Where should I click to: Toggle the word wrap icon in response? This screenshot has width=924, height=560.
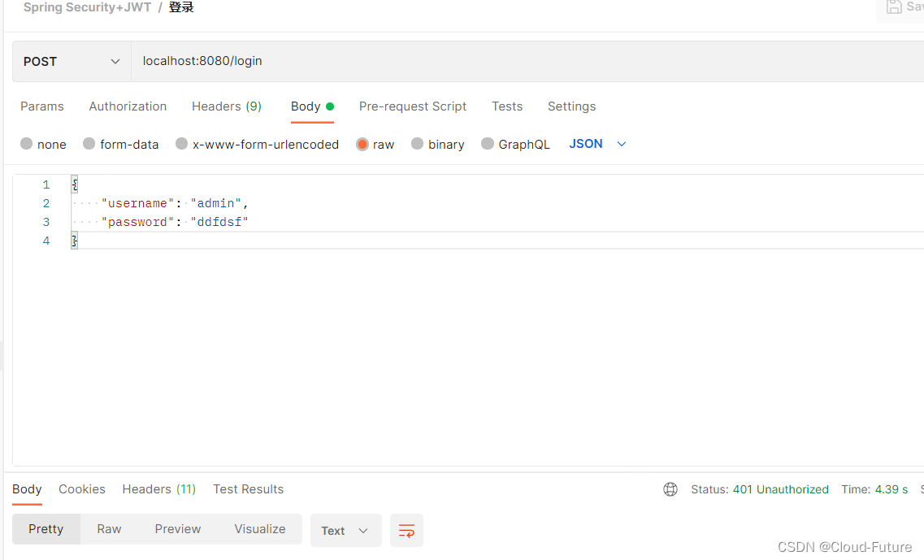tap(406, 531)
